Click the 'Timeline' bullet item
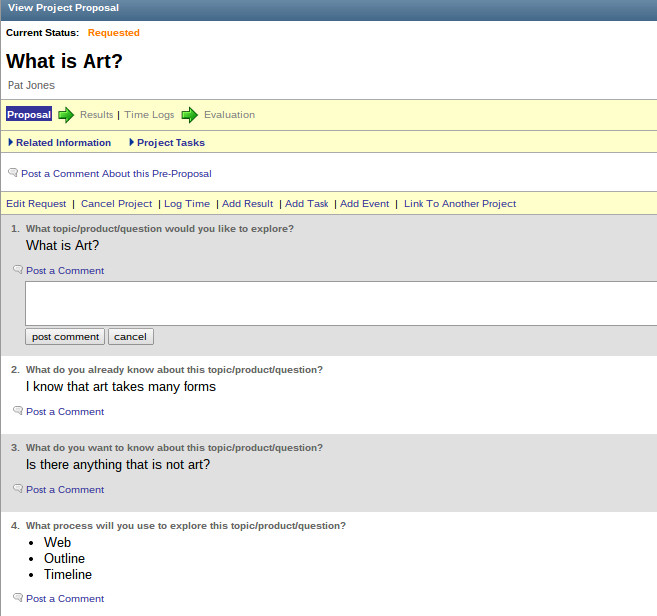Image resolution: width=657 pixels, height=616 pixels. (x=68, y=575)
